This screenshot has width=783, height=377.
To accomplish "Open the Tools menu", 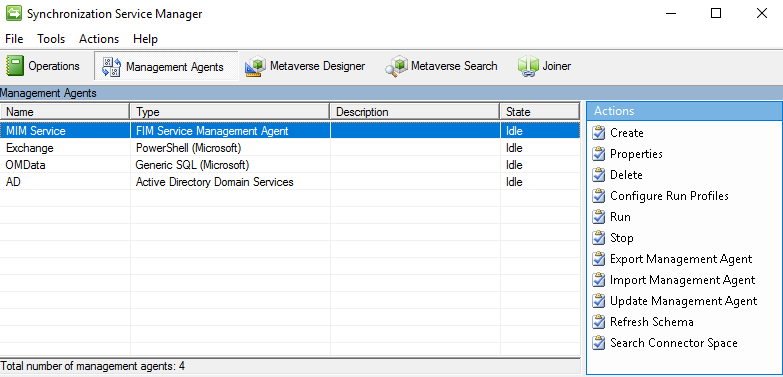I will [51, 39].
